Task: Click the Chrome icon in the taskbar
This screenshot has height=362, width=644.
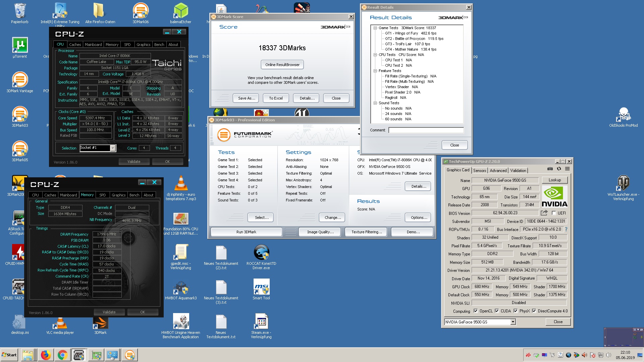Action: [x=63, y=355]
